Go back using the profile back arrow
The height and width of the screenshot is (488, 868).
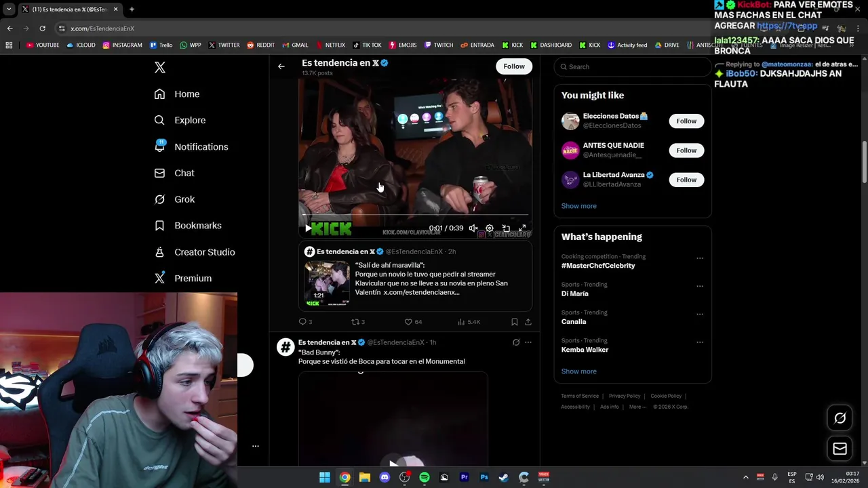click(281, 66)
